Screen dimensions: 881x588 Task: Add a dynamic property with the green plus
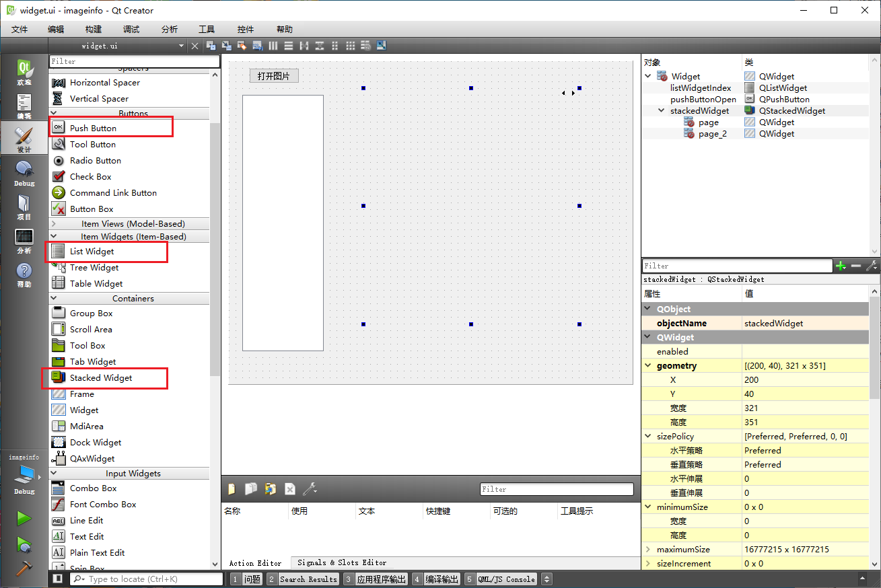[x=840, y=265]
